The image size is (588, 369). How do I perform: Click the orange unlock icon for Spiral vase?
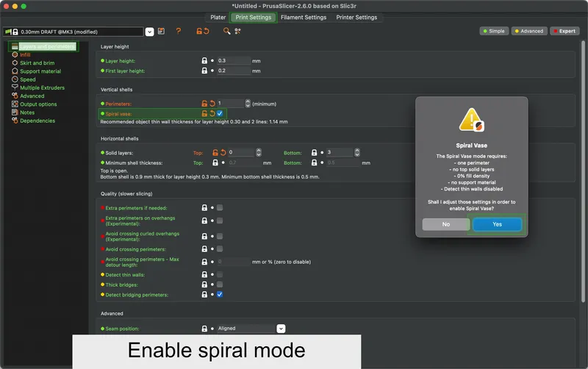point(204,113)
